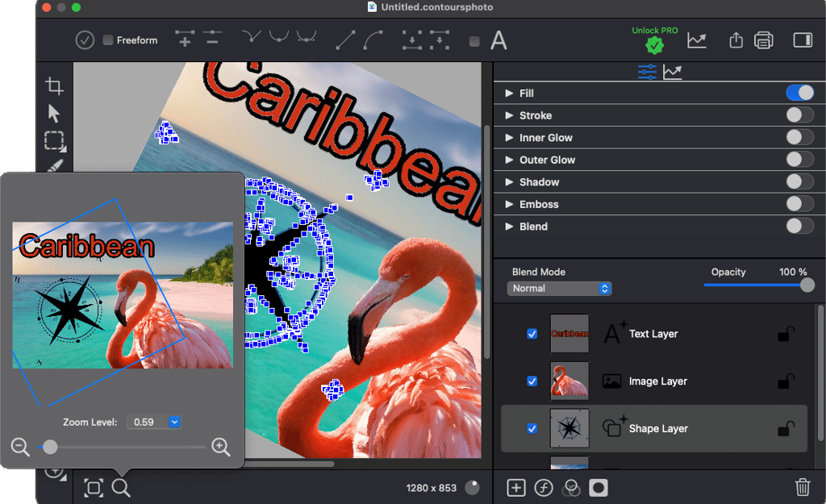Expand the Shadow section

pyautogui.click(x=509, y=181)
